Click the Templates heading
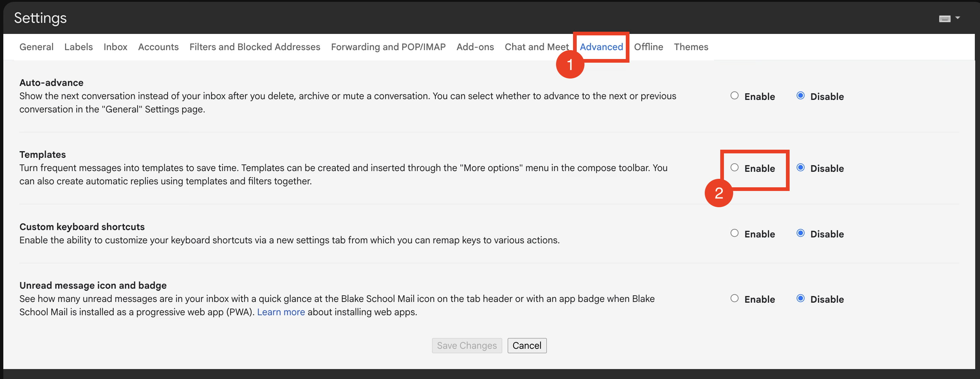The image size is (980, 379). (x=42, y=154)
